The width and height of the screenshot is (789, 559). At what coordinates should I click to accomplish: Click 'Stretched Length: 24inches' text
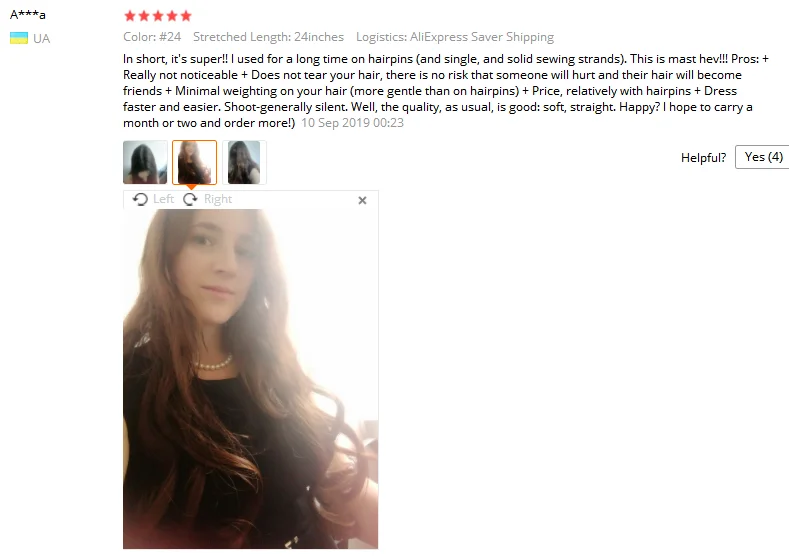268,37
